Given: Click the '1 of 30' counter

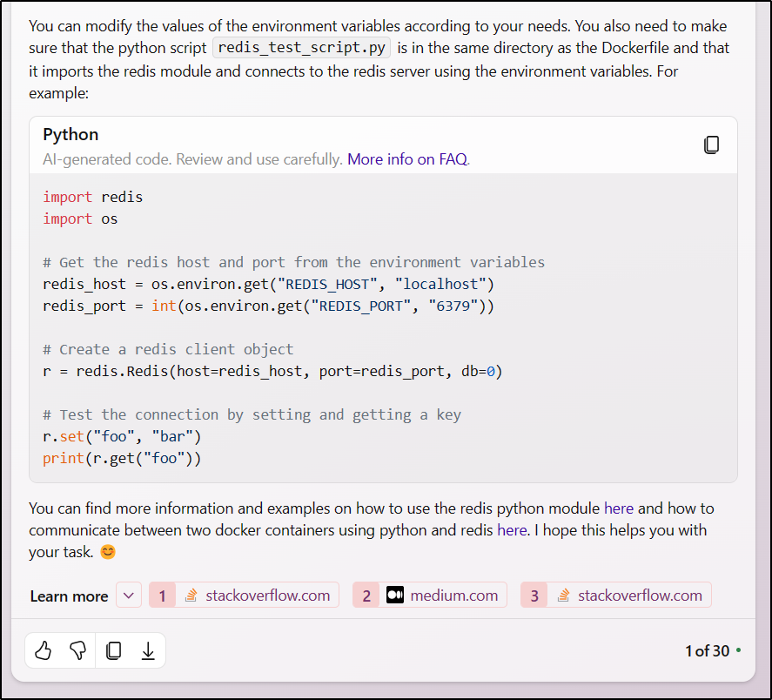Looking at the screenshot, I should tap(707, 650).
